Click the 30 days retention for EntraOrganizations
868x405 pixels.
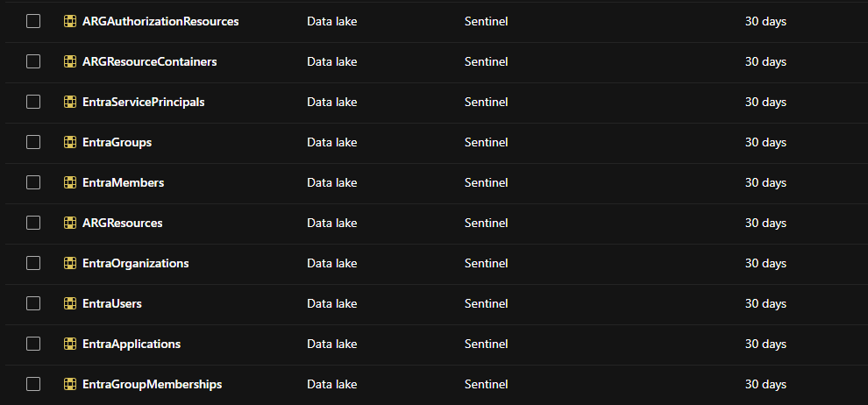(x=765, y=263)
